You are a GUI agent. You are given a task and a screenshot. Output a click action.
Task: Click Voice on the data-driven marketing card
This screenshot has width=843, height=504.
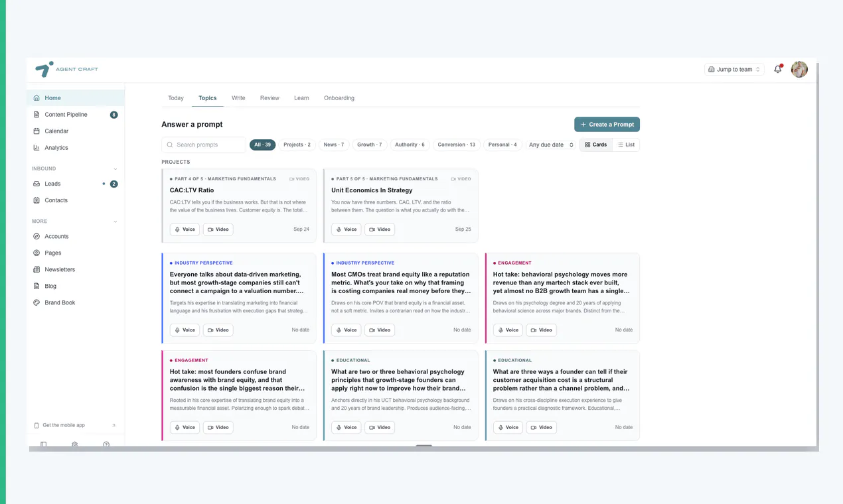point(185,330)
